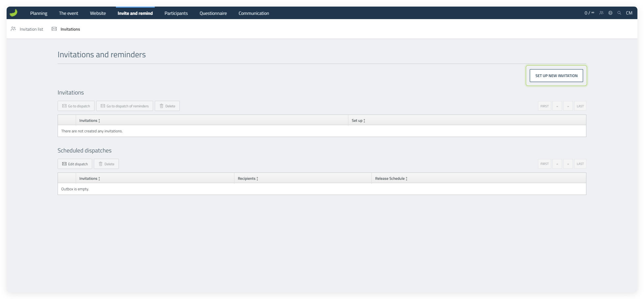Open the Communication menu
The width and height of the screenshot is (644, 299).
click(254, 13)
